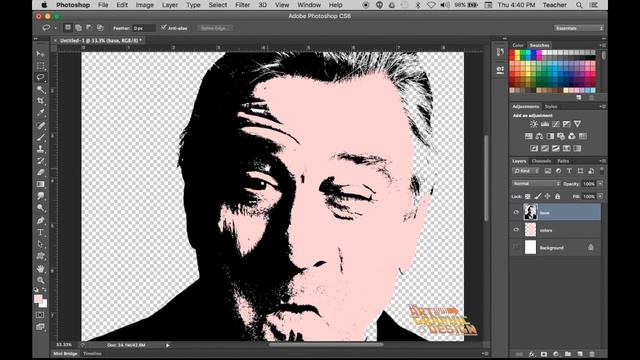Select the Pen tool
The height and width of the screenshot is (360, 640).
[x=40, y=221]
